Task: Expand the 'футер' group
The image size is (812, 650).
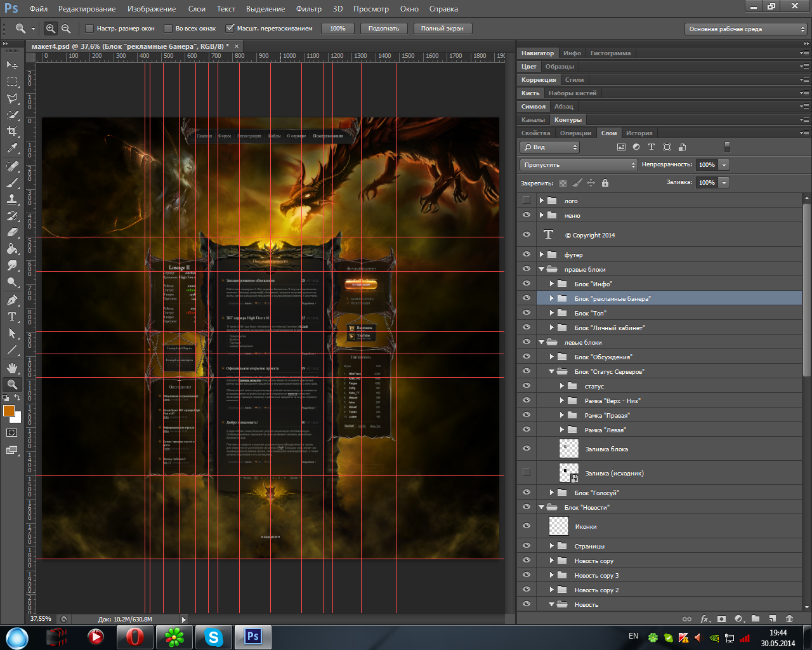Action: pos(542,255)
